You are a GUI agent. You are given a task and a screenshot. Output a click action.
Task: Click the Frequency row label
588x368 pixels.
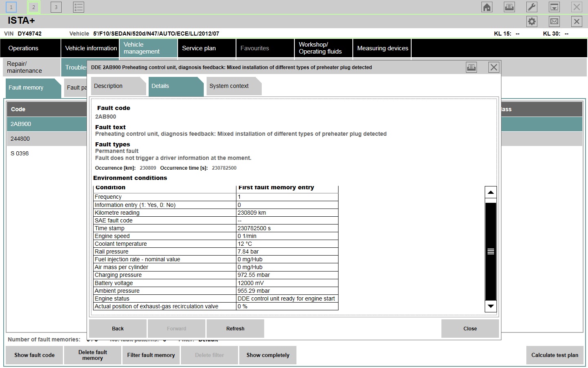click(x=108, y=197)
